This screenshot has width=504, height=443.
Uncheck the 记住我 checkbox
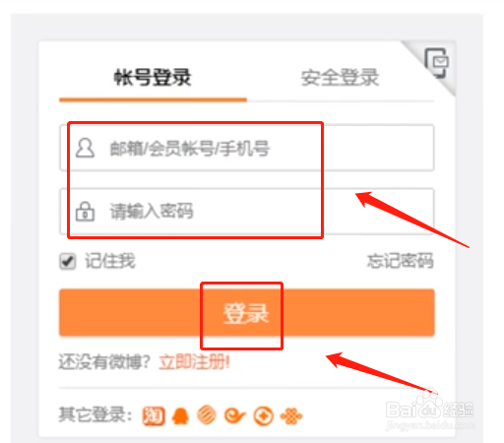(x=68, y=262)
